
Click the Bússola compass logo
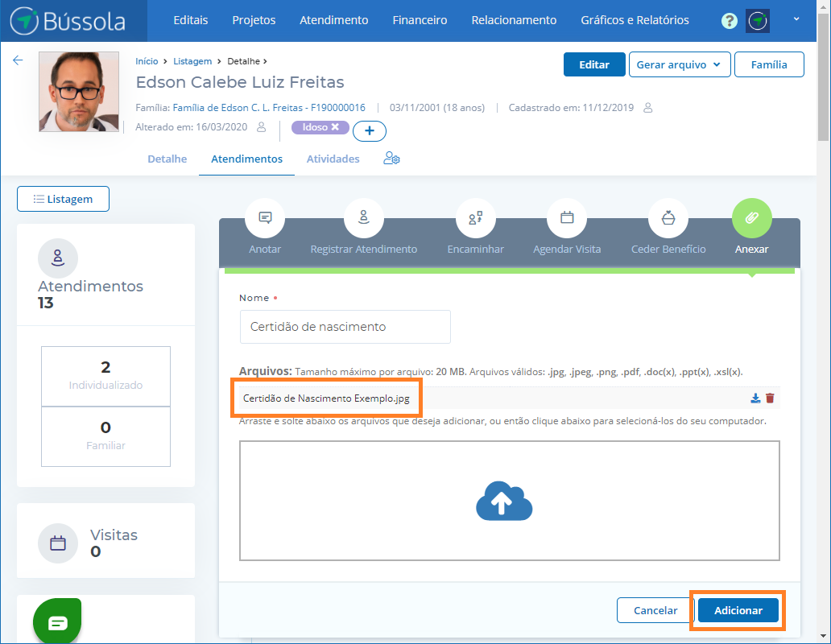[68, 21]
